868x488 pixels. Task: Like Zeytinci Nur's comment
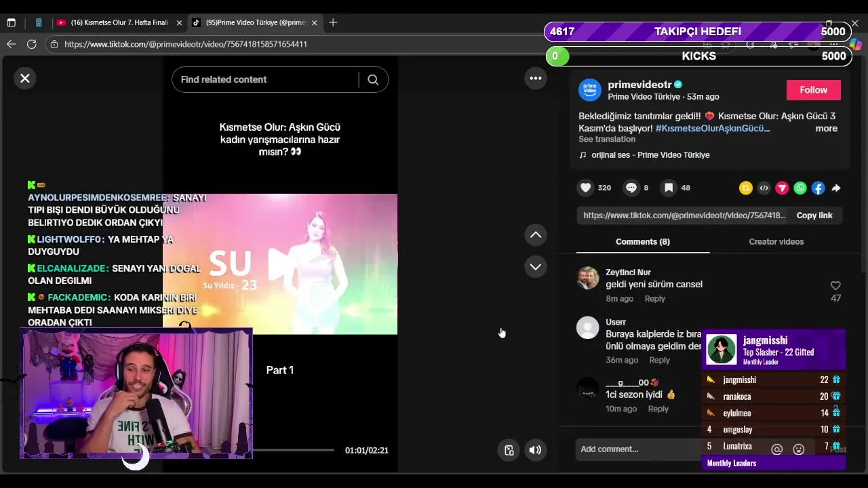[835, 286]
